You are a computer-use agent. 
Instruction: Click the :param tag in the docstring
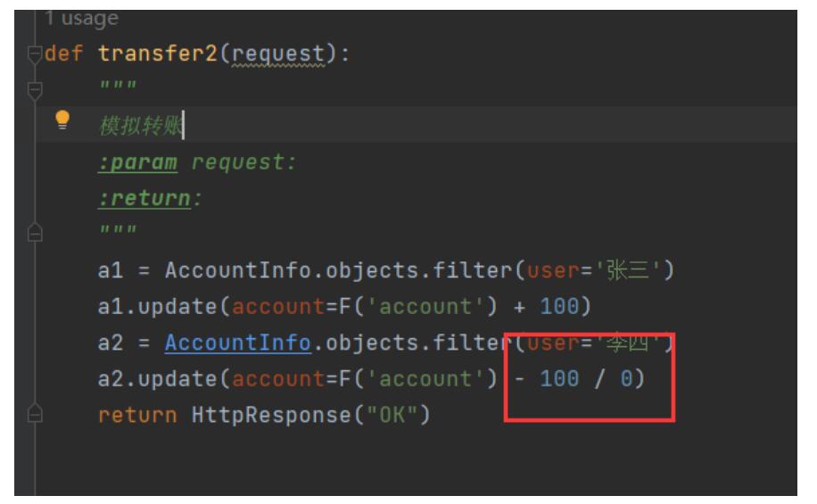pos(137,163)
